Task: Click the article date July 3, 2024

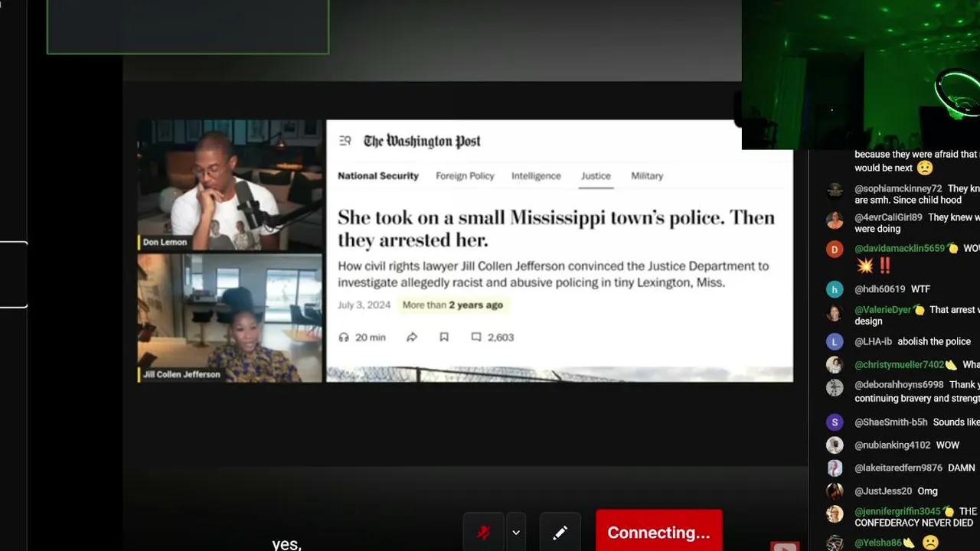Action: [x=364, y=305]
